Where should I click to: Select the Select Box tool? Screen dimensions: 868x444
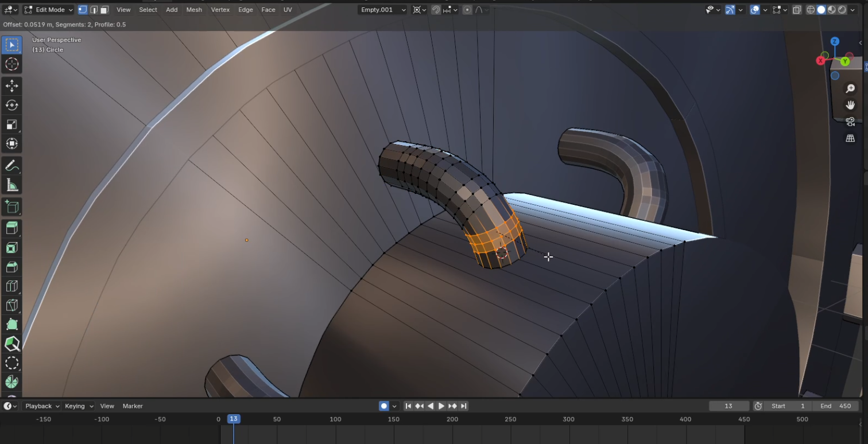point(11,45)
